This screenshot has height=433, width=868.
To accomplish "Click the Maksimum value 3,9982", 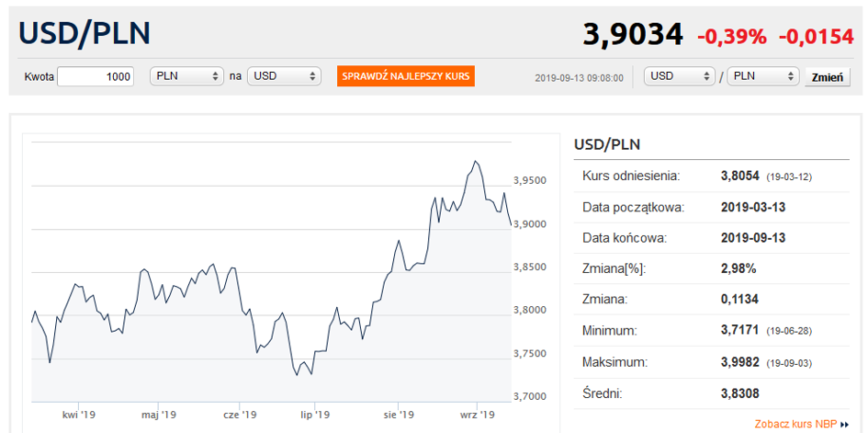I will pos(739,363).
